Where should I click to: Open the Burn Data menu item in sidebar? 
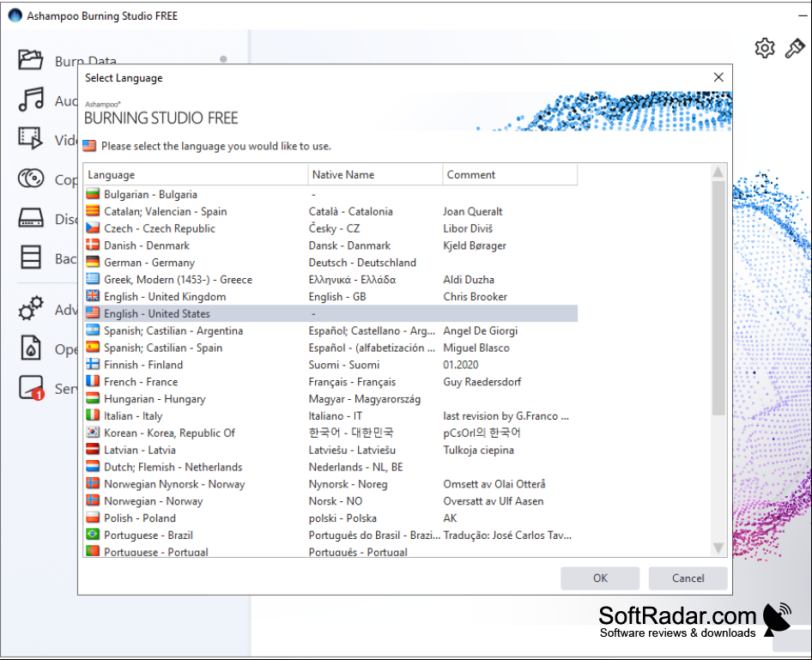[x=86, y=61]
